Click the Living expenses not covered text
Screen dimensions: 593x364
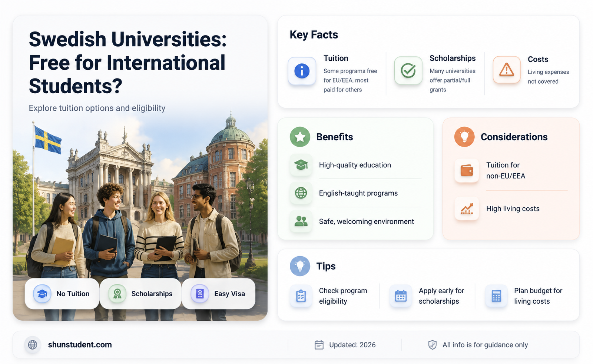tap(548, 77)
